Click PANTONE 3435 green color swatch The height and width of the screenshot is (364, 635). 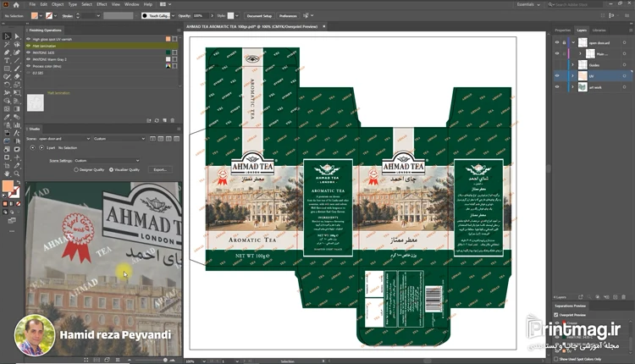point(168,52)
